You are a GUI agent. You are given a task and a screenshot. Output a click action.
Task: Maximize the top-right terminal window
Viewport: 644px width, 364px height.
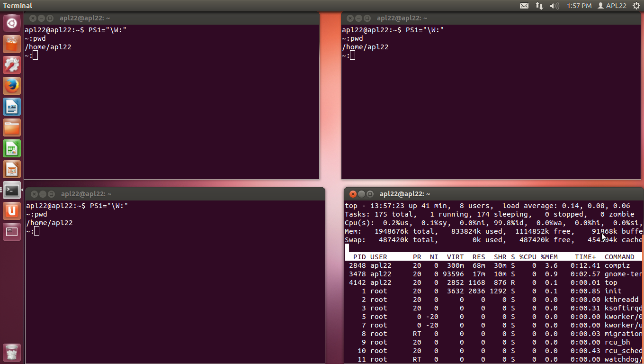click(367, 18)
